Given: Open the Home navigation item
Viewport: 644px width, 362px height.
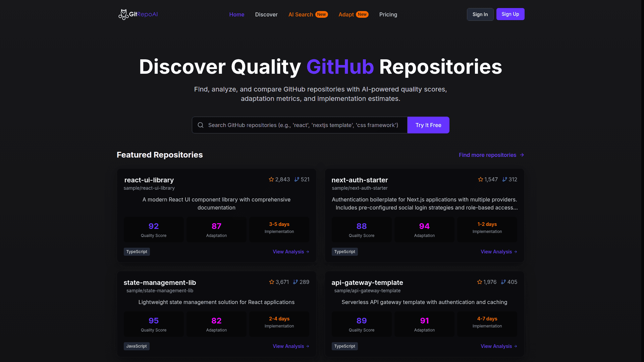Looking at the screenshot, I should [236, 14].
